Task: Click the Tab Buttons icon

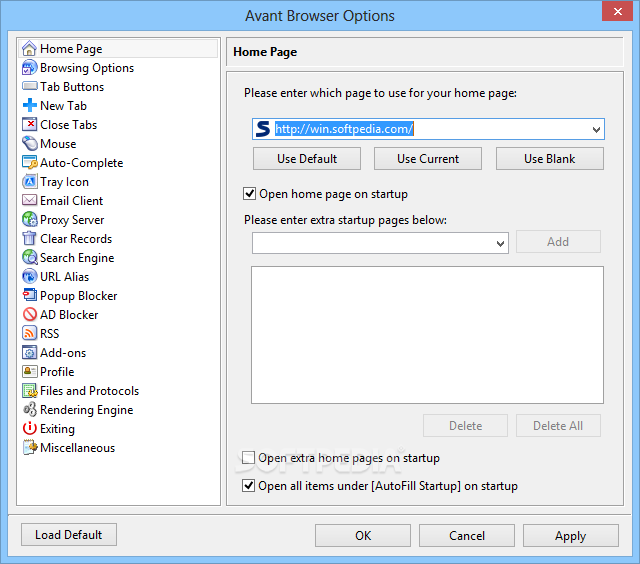Action: click(29, 87)
